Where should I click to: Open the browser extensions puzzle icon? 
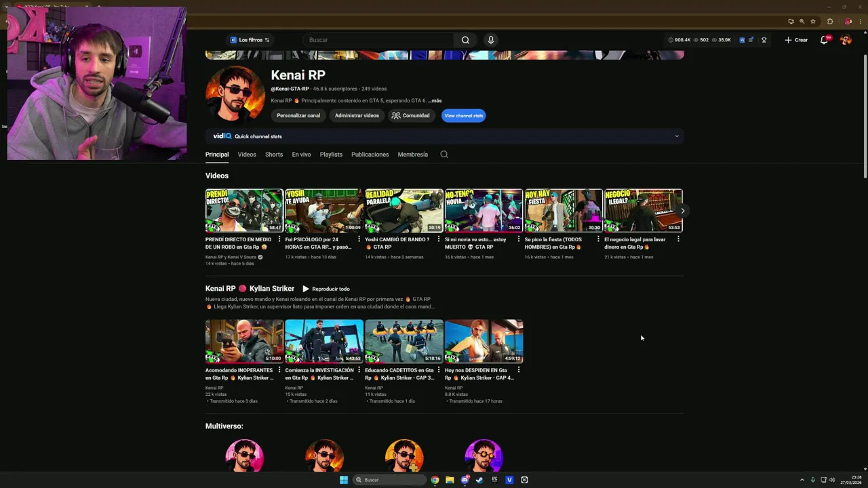pyautogui.click(x=830, y=21)
